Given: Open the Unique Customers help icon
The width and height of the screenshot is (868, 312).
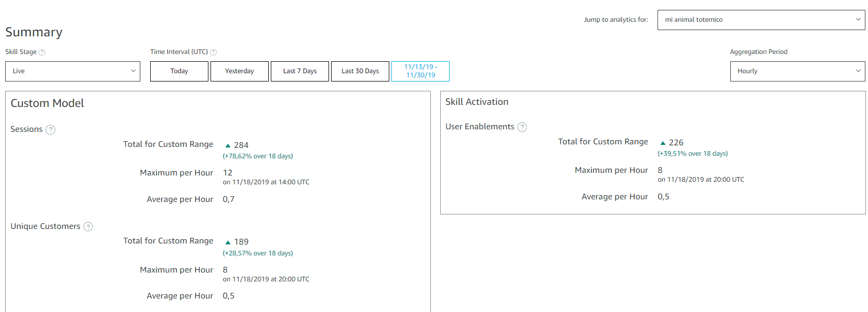Looking at the screenshot, I should 88,227.
